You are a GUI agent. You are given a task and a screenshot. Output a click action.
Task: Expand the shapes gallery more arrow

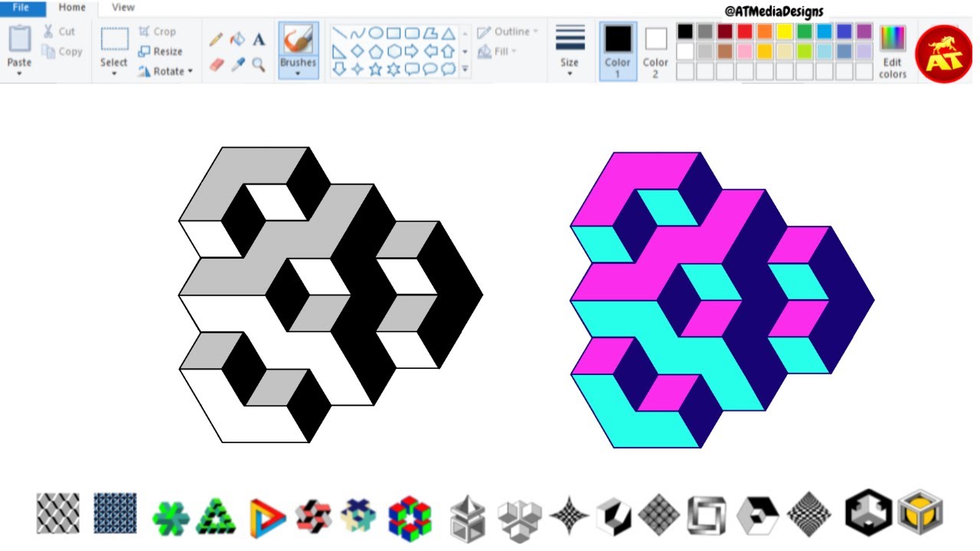click(x=465, y=69)
